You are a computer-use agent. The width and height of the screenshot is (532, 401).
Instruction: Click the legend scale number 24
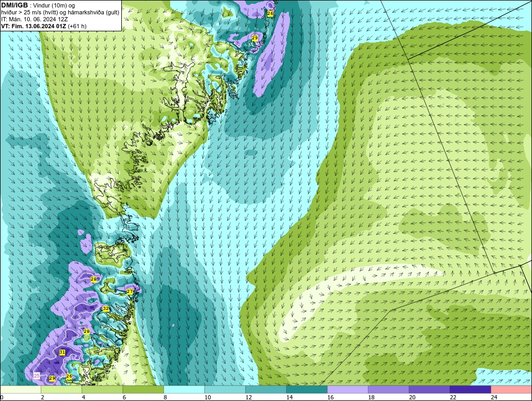[494, 397]
